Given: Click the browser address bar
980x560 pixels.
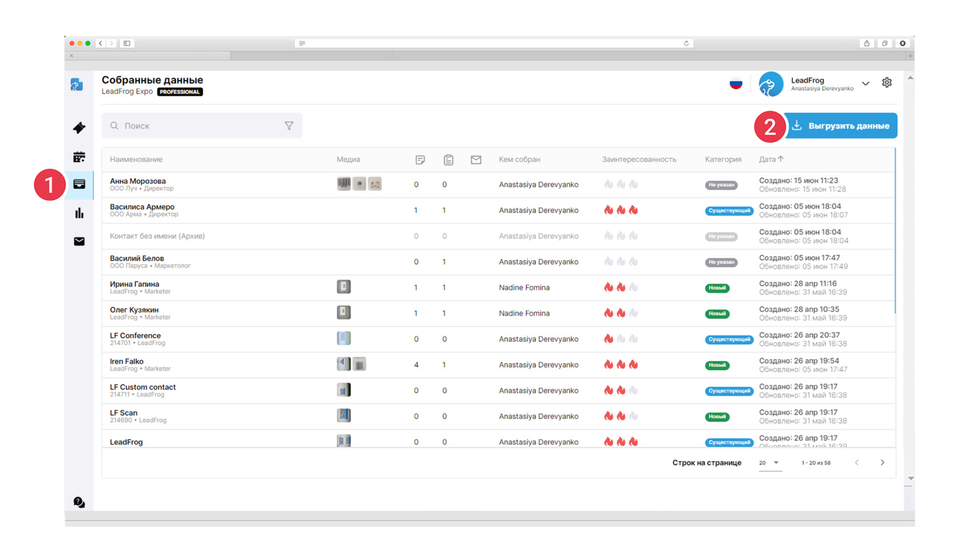Looking at the screenshot, I should pos(494,43).
